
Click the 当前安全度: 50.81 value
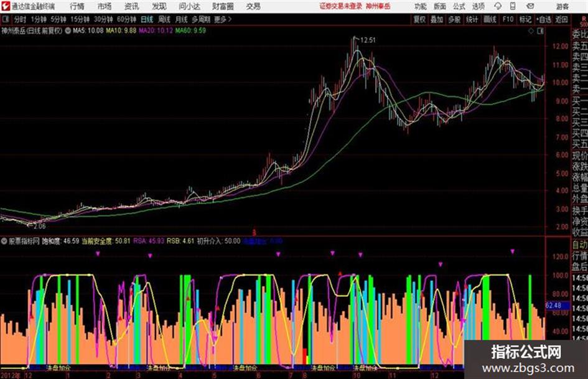pos(106,241)
